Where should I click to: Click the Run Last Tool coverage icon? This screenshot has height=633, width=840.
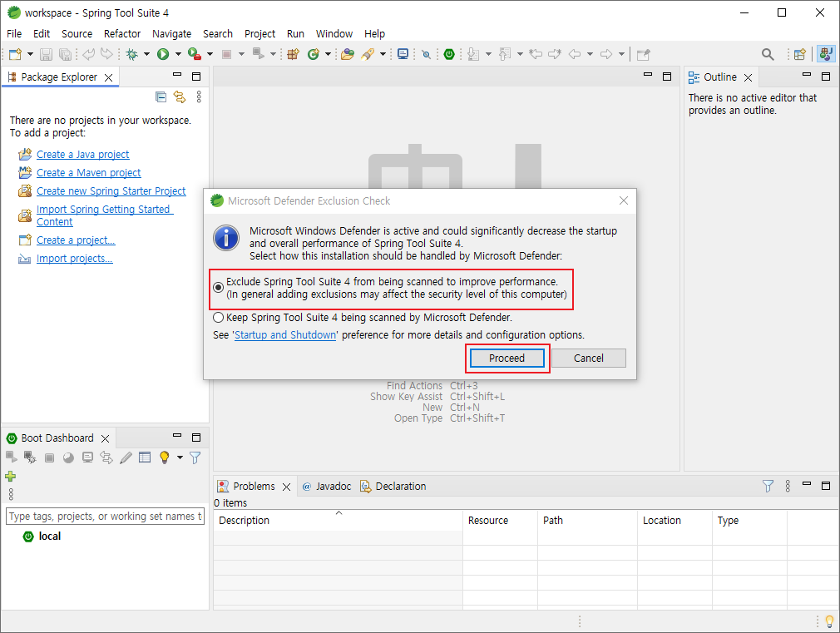[x=195, y=54]
